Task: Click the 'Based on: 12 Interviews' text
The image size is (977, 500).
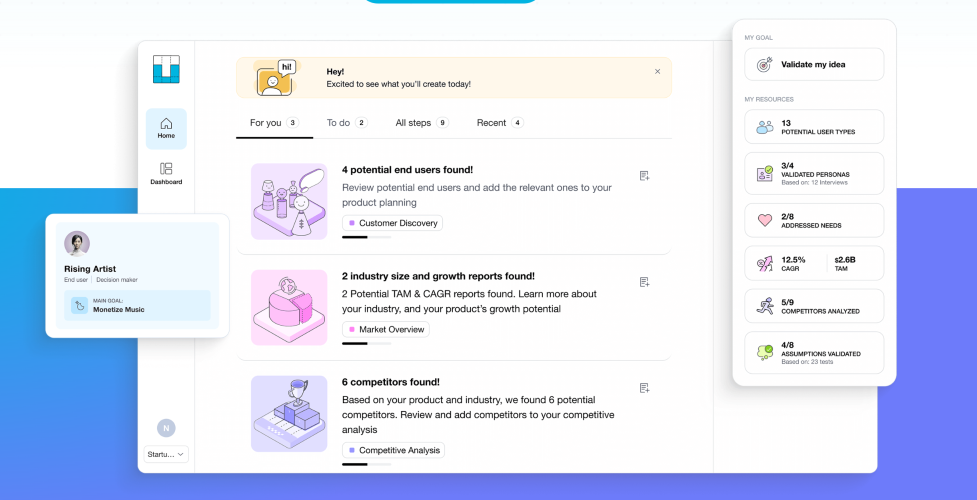Action: tap(814, 183)
